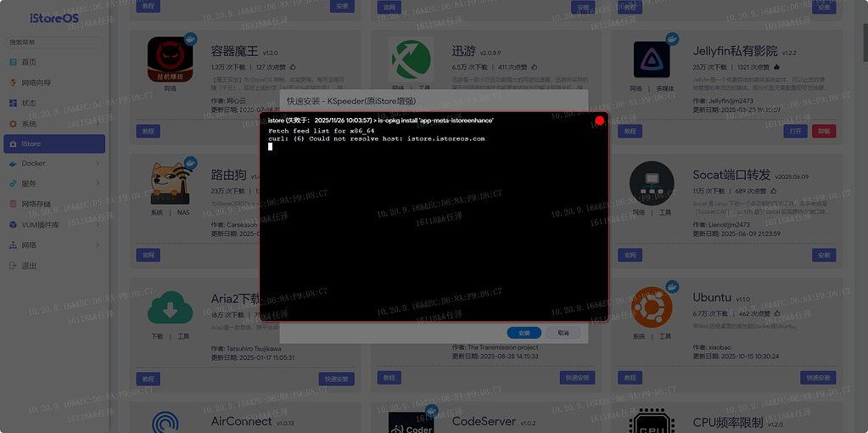
Task: Click the services icon beside 服务
Action: click(x=14, y=183)
